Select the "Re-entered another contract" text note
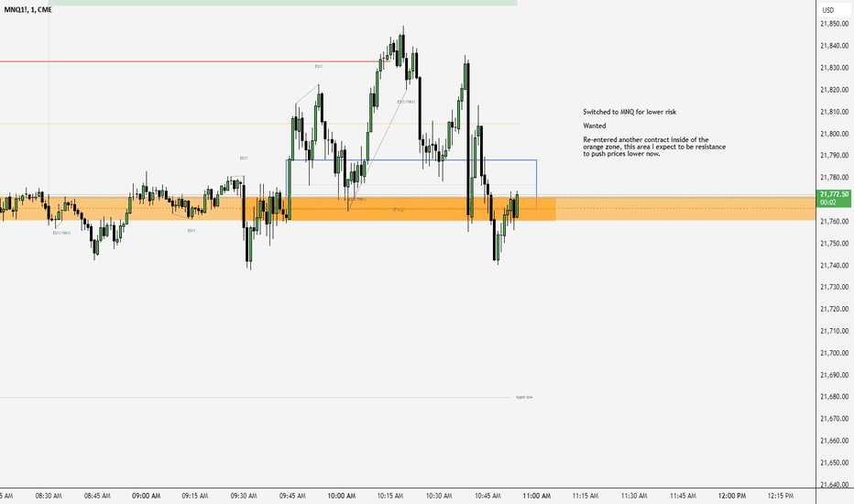The image size is (854, 504). [654, 147]
